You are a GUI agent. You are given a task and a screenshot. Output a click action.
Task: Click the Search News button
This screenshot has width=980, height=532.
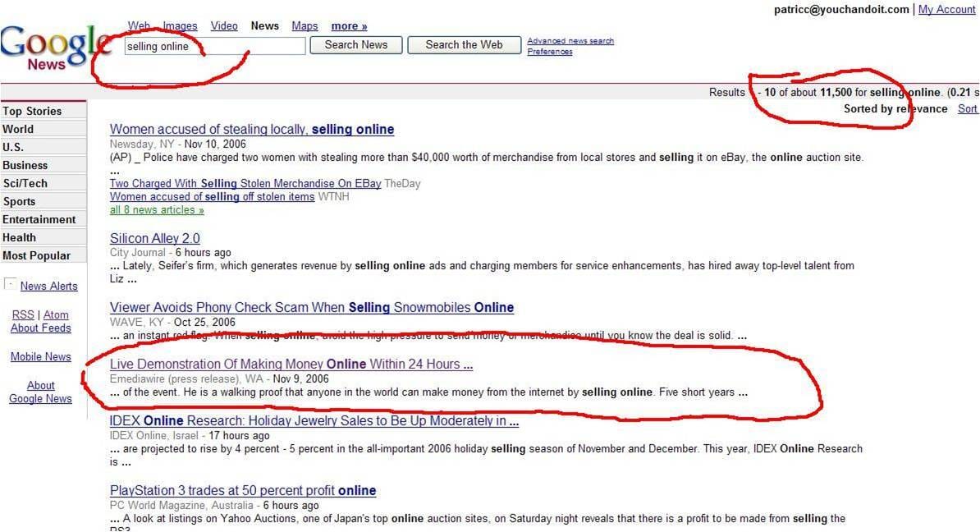(355, 45)
